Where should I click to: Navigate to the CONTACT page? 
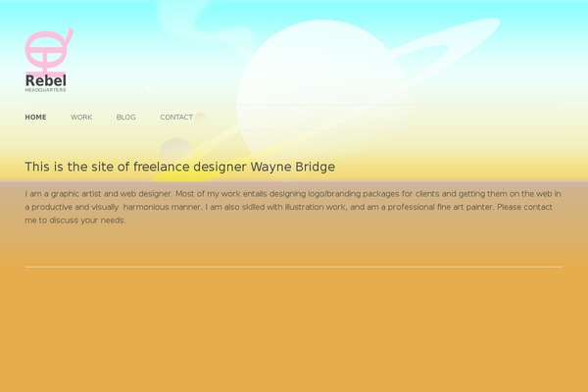click(176, 118)
